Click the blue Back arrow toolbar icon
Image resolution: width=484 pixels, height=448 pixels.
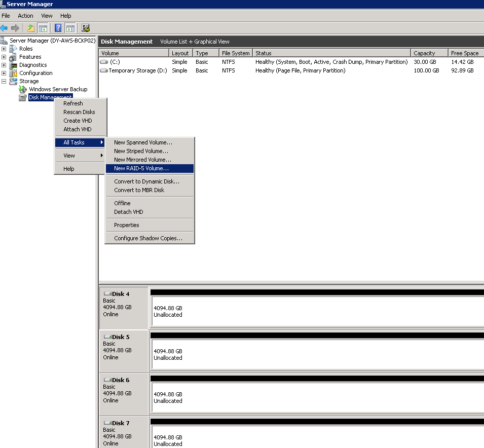point(4,28)
